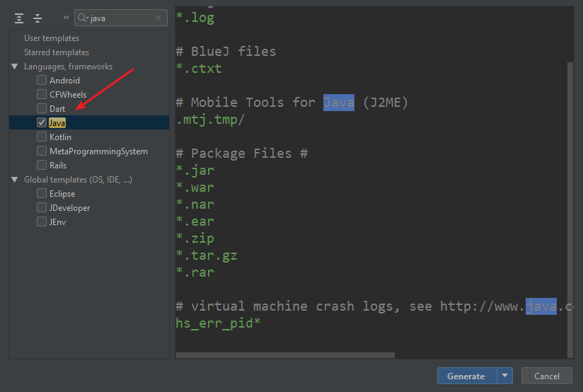The image size is (583, 392).
Task: Tick the Dart template checkbox
Action: [x=42, y=108]
